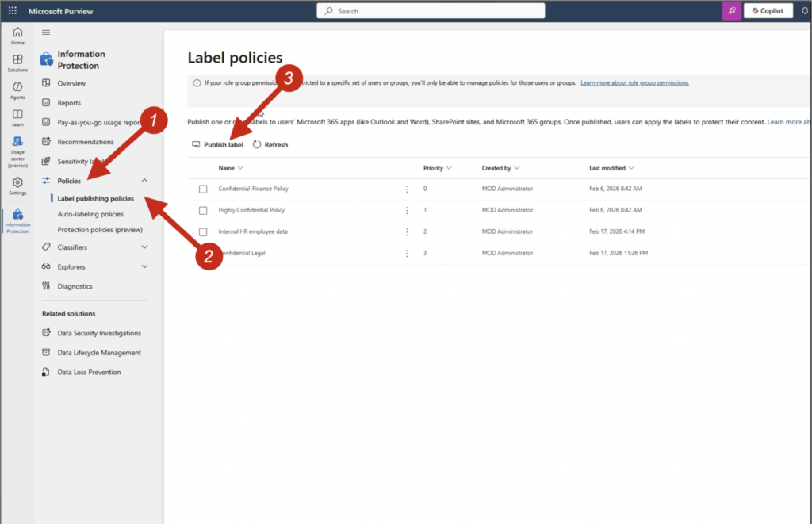Open Settings gear in left rail
Image resolution: width=812 pixels, height=524 pixels.
(17, 186)
